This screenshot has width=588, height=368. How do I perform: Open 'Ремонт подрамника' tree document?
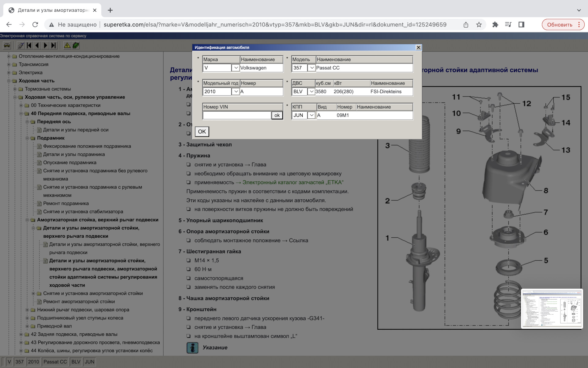[66, 203]
